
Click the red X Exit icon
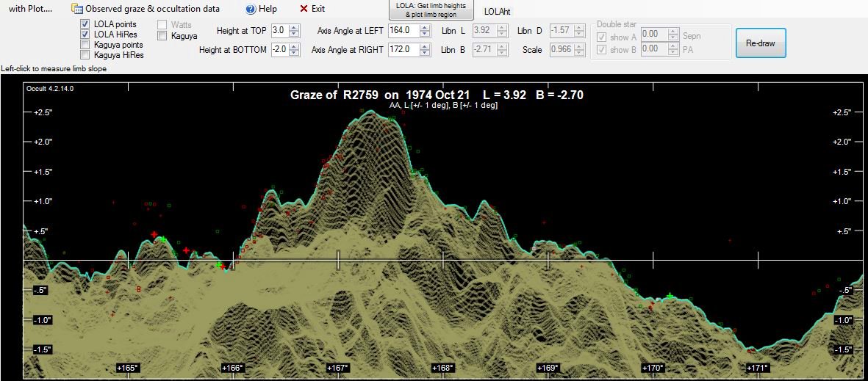pyautogui.click(x=304, y=9)
